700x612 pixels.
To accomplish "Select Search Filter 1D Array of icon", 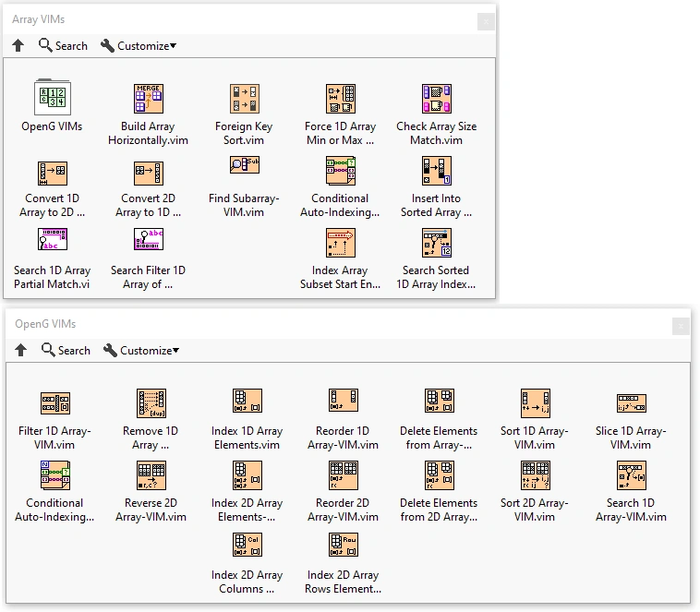I will [149, 239].
